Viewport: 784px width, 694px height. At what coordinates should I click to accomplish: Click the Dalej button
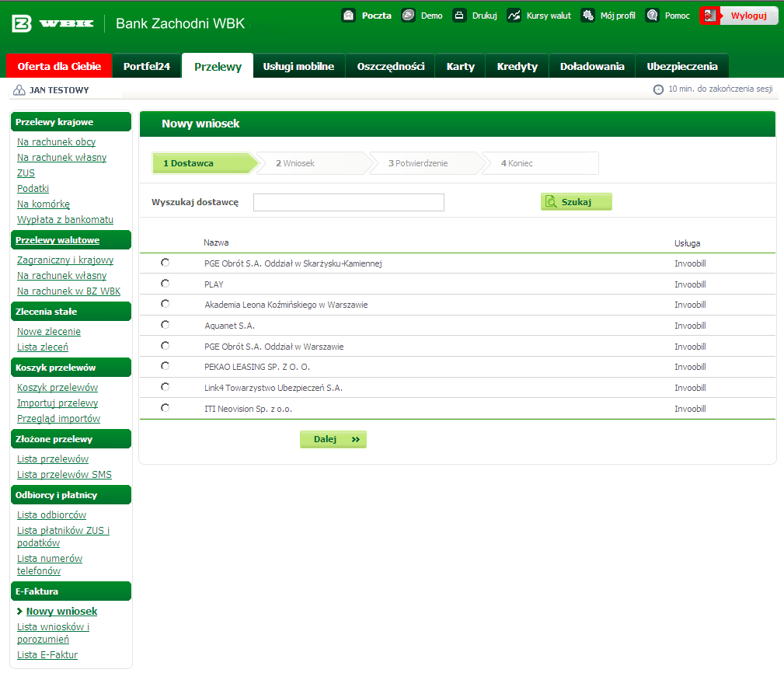333,440
